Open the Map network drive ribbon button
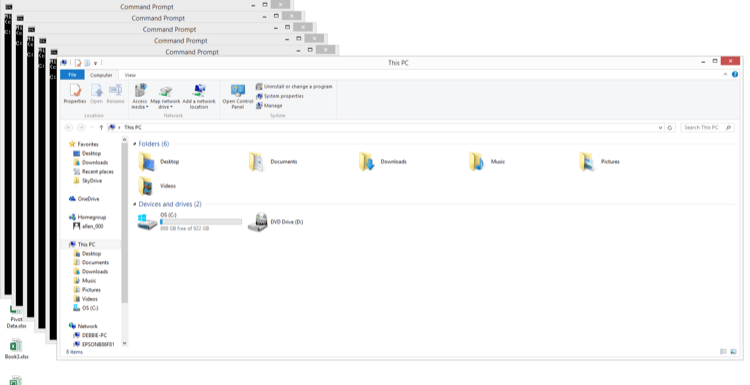The height and width of the screenshot is (385, 750). coord(165,97)
